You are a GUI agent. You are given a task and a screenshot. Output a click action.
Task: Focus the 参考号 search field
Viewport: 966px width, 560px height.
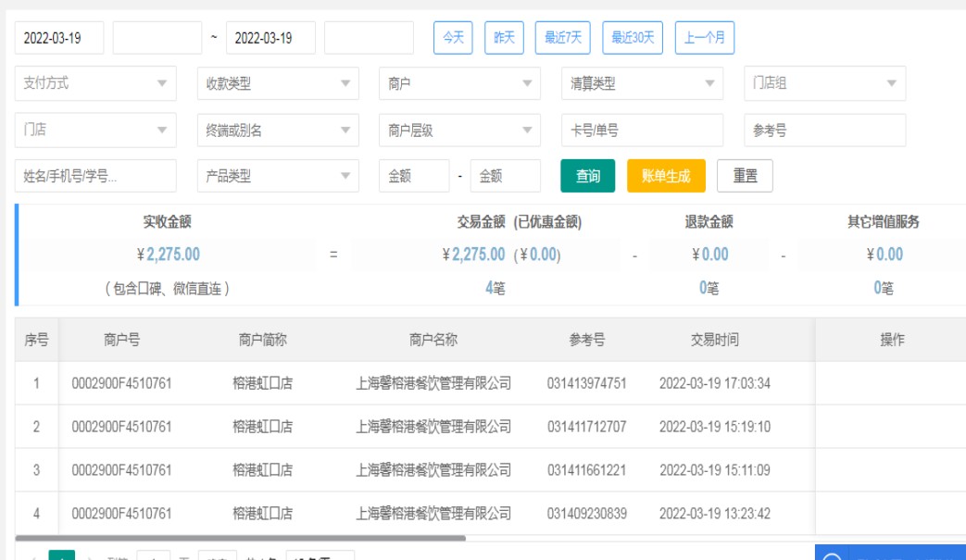click(x=824, y=131)
